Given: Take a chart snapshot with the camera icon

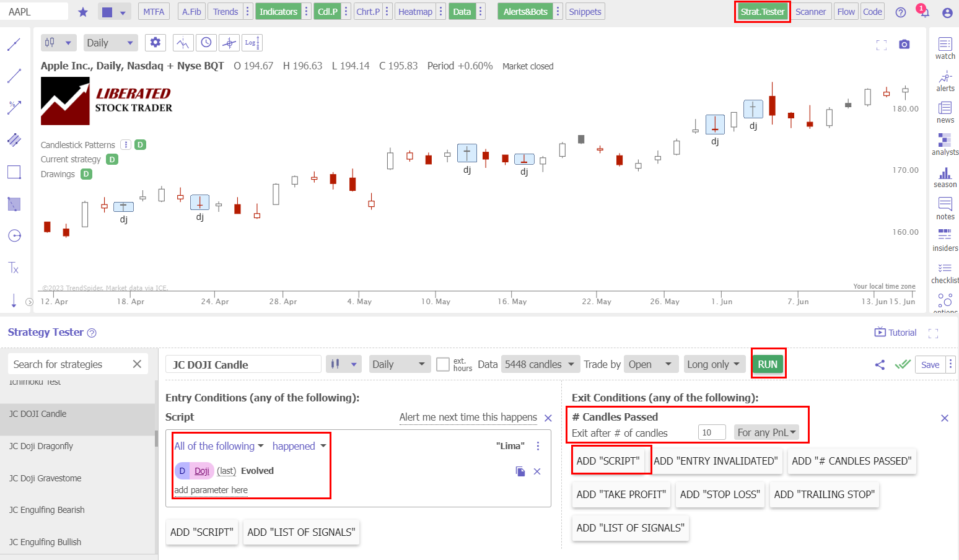Looking at the screenshot, I should (x=904, y=44).
